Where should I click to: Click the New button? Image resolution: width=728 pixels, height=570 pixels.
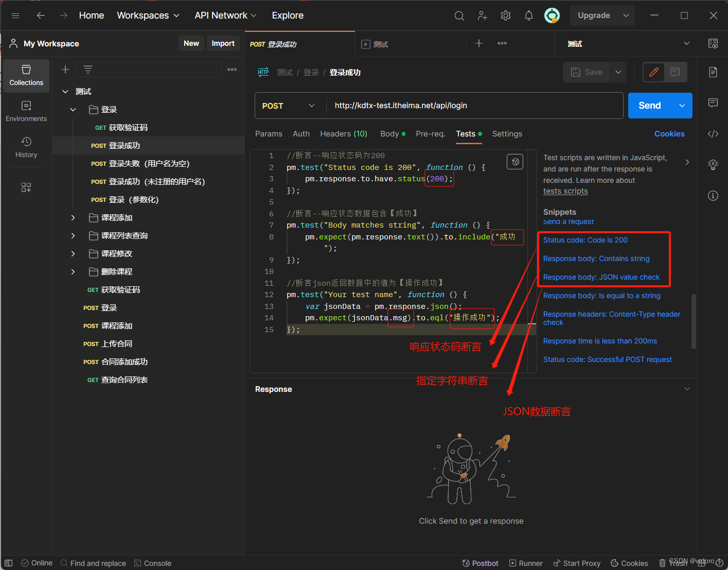point(191,44)
